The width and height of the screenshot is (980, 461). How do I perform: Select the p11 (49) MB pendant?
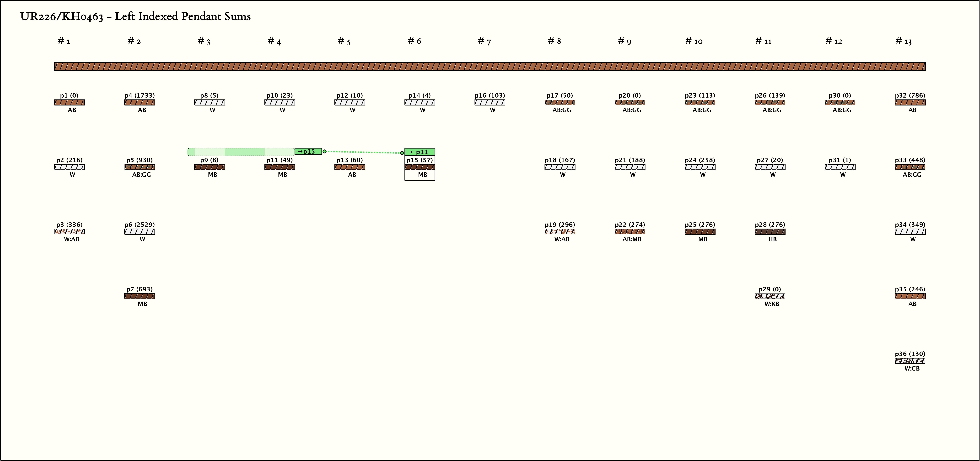coord(280,167)
